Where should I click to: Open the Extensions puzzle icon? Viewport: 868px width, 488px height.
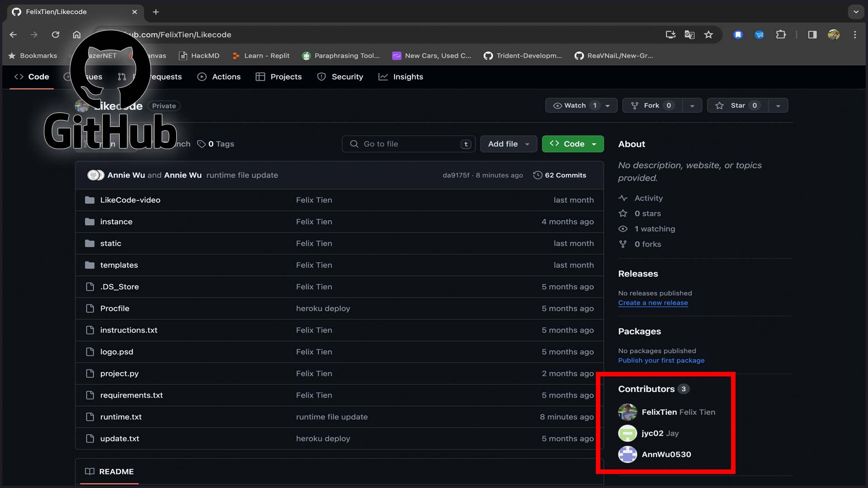click(781, 35)
